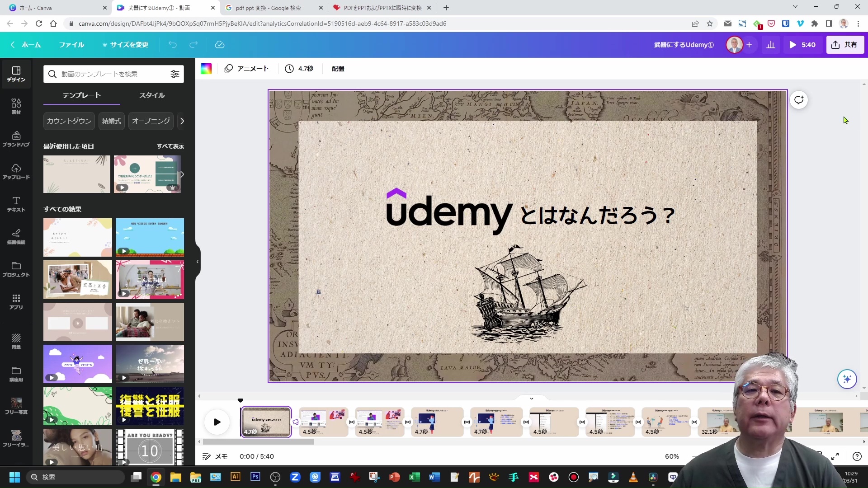Switch to the スタイル tab
868x488 pixels.
click(x=152, y=95)
